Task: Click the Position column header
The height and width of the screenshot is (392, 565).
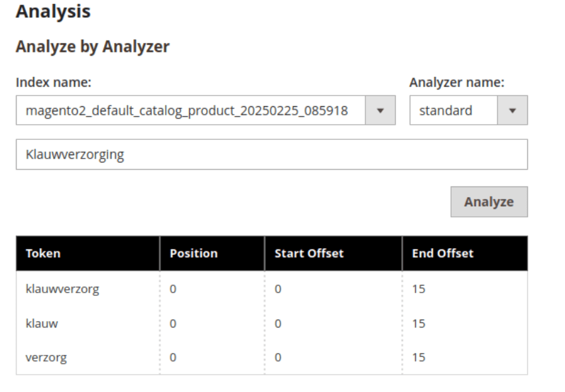Action: (194, 253)
